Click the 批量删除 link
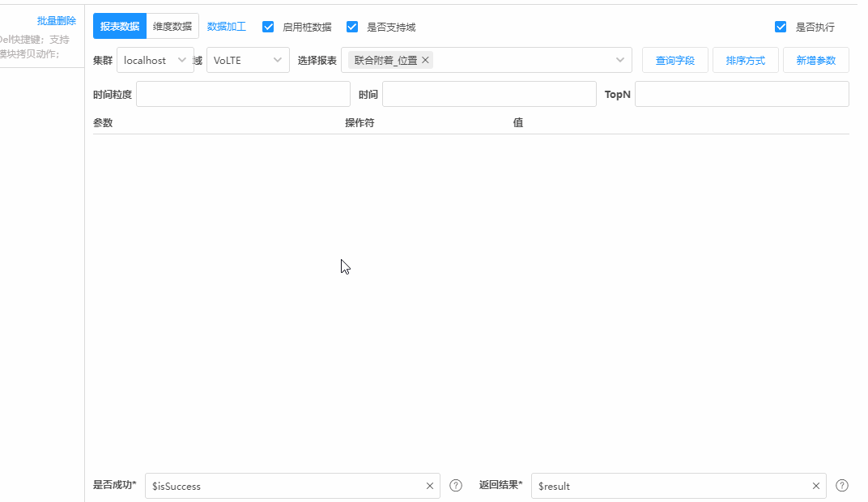The height and width of the screenshot is (502, 868). click(x=57, y=21)
